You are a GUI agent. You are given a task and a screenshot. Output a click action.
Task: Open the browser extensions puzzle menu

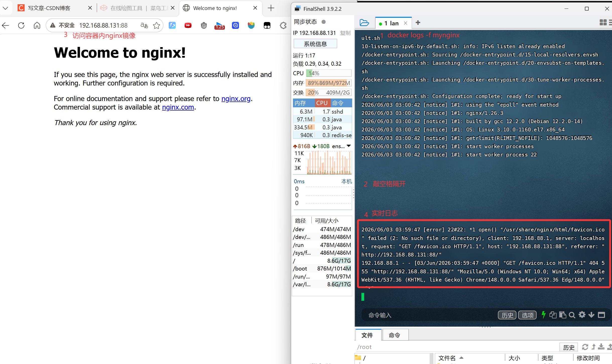tap(283, 25)
